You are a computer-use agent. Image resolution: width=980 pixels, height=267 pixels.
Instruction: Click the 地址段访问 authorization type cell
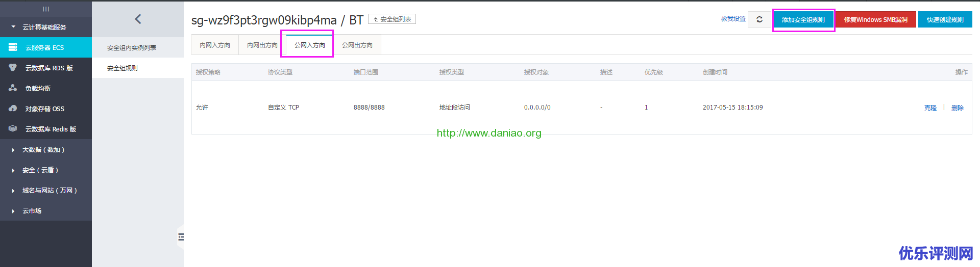(455, 108)
